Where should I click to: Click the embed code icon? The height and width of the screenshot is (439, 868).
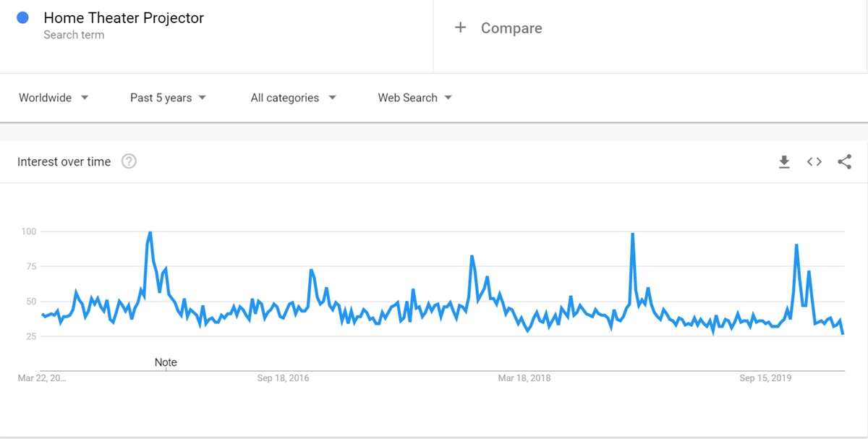tap(814, 162)
